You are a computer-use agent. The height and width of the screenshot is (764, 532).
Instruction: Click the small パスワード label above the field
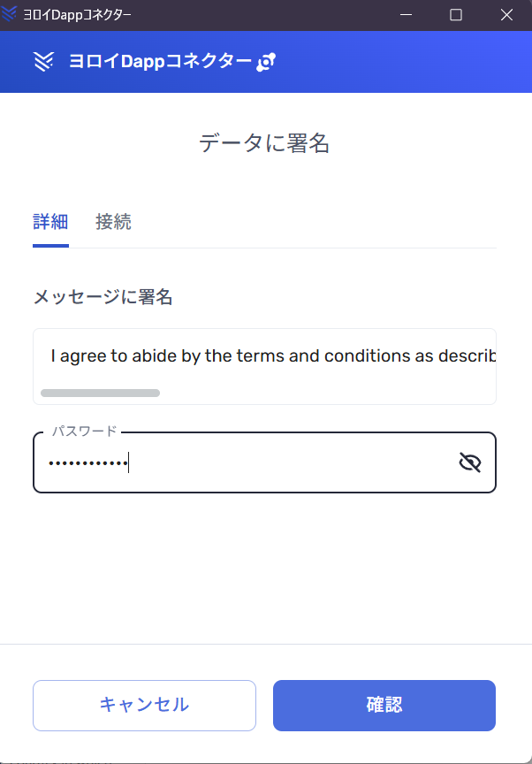pyautogui.click(x=84, y=432)
